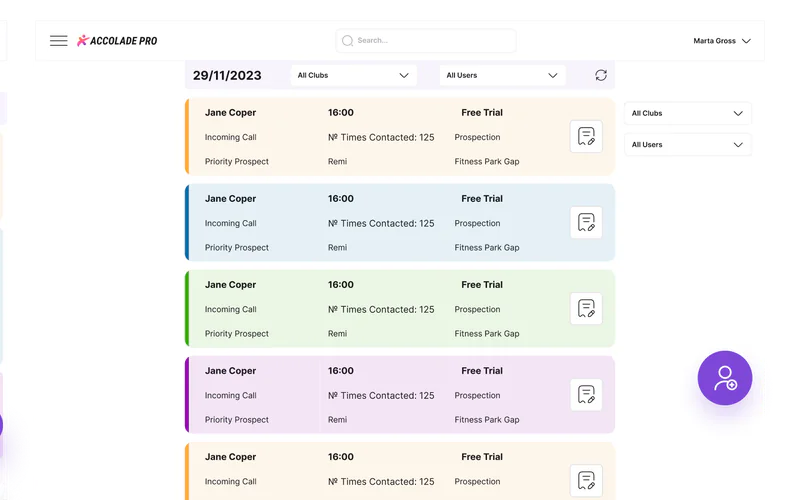The width and height of the screenshot is (800, 500).
Task: Open note editor on green Jane Coper card
Action: pyautogui.click(x=586, y=309)
